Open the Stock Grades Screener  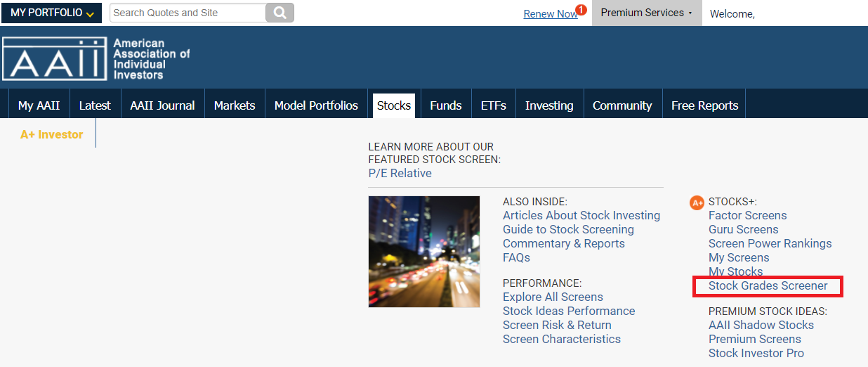coord(768,286)
